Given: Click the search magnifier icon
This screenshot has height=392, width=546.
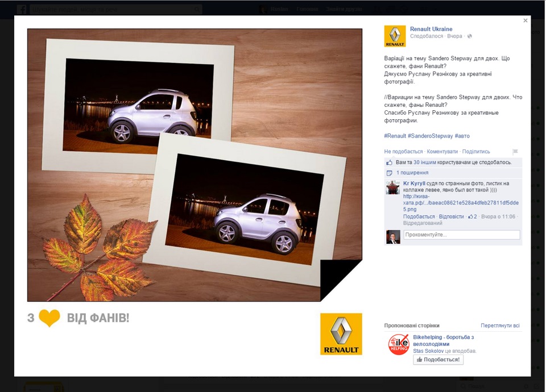Looking at the screenshot, I should pyautogui.click(x=197, y=10).
